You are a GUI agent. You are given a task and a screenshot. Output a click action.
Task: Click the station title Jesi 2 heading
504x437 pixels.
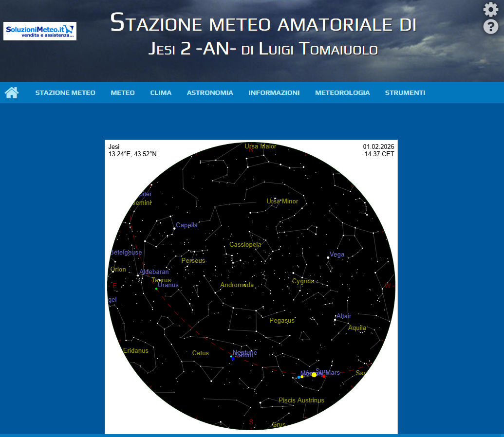[263, 48]
